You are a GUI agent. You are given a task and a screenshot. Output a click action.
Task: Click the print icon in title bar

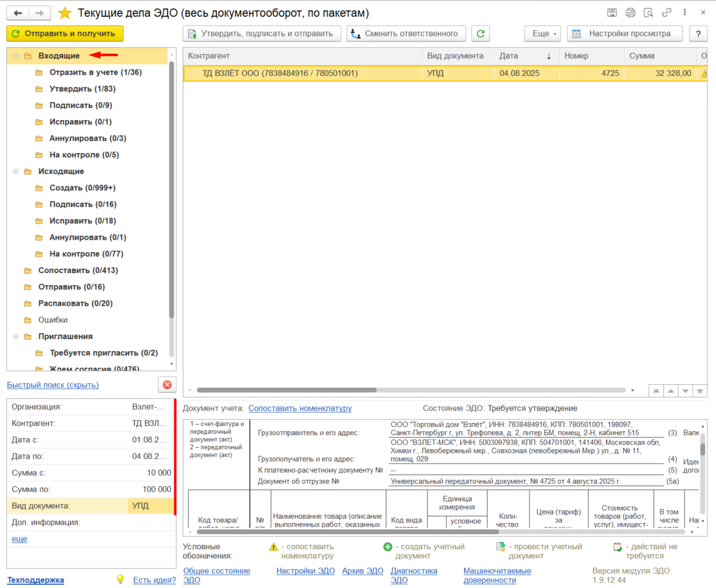(630, 13)
